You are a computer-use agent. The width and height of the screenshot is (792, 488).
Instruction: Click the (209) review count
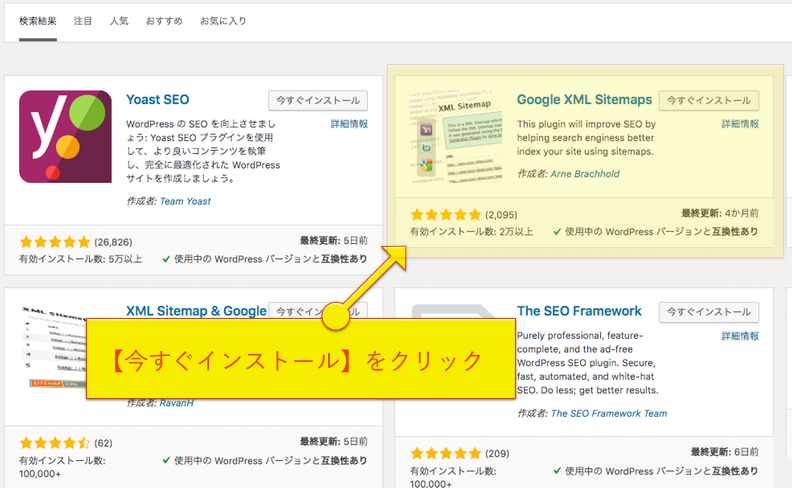click(x=497, y=454)
